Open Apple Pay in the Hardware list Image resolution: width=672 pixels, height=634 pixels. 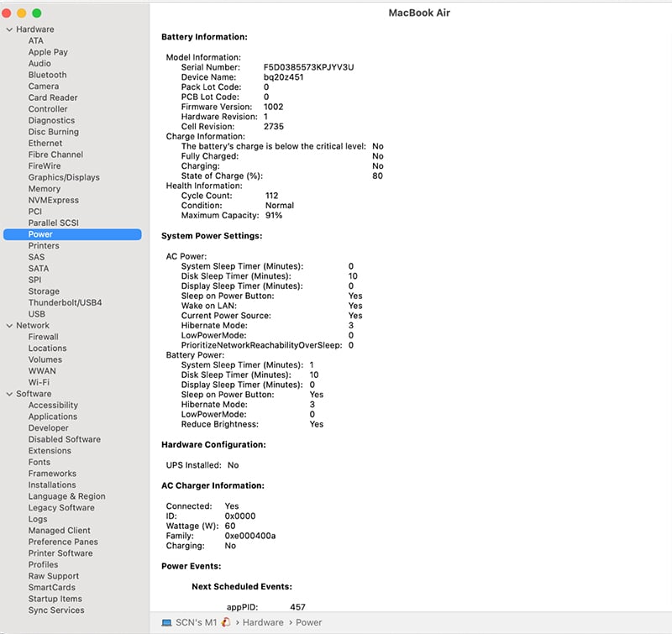click(48, 52)
